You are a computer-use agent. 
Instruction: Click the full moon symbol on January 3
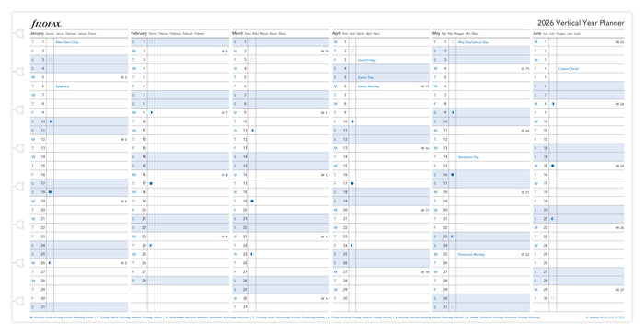click(50, 60)
